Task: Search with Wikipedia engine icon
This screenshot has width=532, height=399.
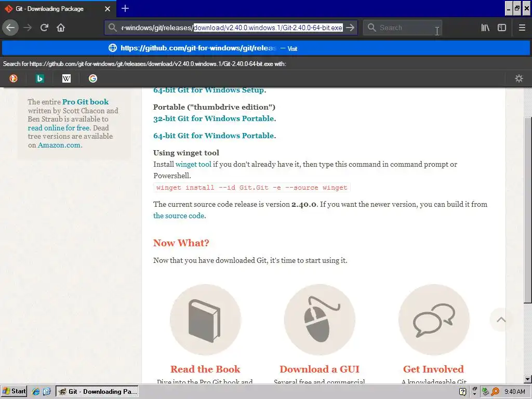Action: 66,79
